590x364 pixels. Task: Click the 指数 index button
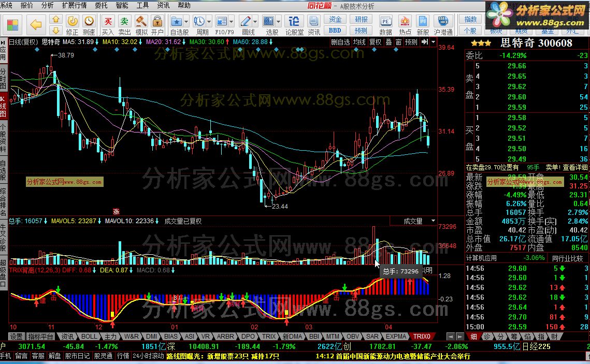[470, 19]
